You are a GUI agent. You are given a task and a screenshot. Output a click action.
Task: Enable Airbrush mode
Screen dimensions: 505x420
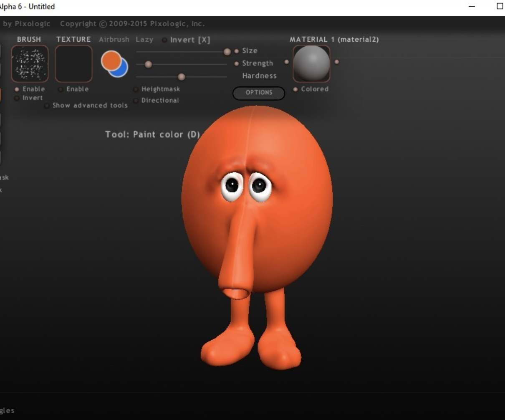coord(114,39)
